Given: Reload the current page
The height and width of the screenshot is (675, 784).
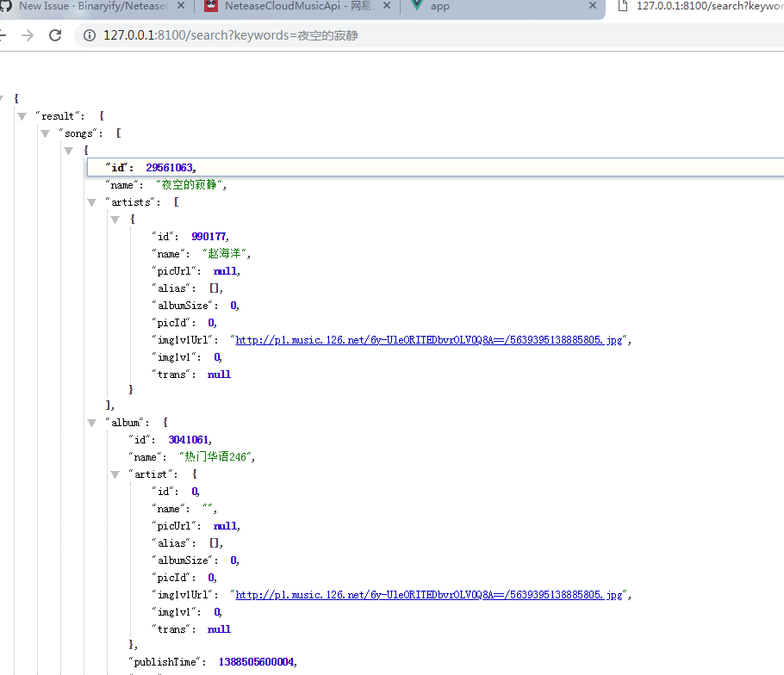Looking at the screenshot, I should pyautogui.click(x=55, y=35).
